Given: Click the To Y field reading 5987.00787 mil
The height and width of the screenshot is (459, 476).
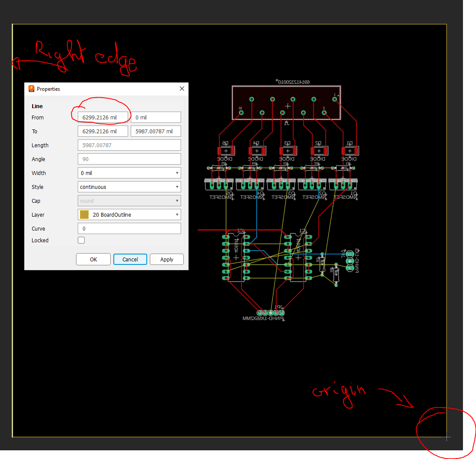Looking at the screenshot, I should (155, 131).
